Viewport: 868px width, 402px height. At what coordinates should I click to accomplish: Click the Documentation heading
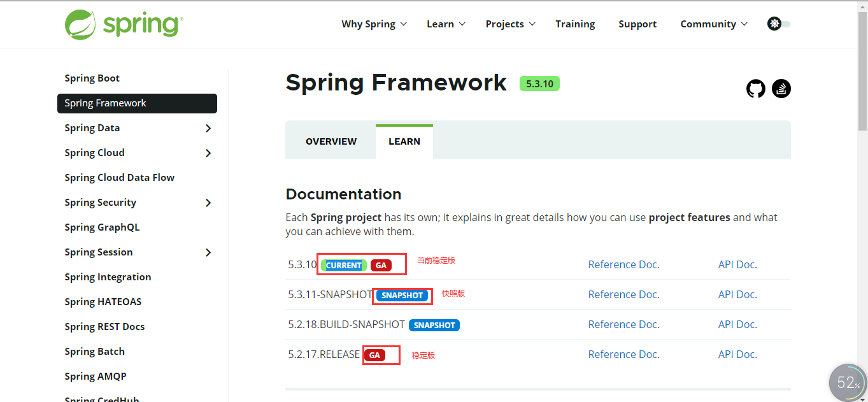click(x=343, y=194)
